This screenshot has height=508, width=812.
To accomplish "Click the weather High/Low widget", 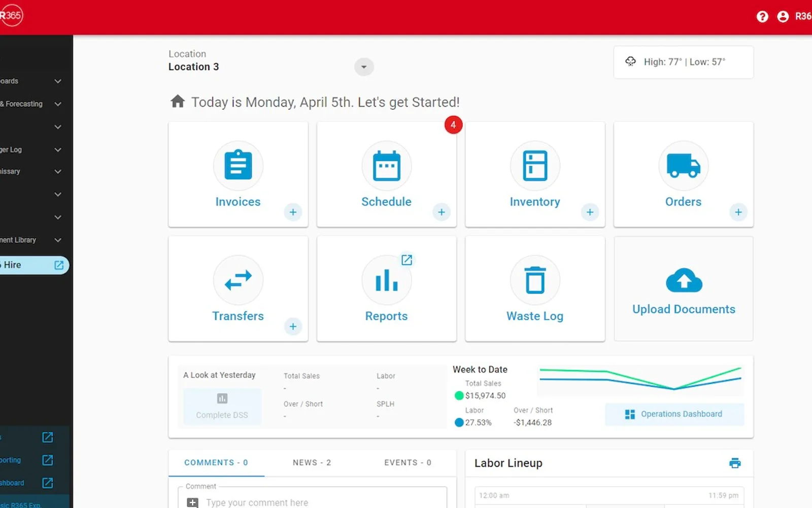I will coord(683,62).
